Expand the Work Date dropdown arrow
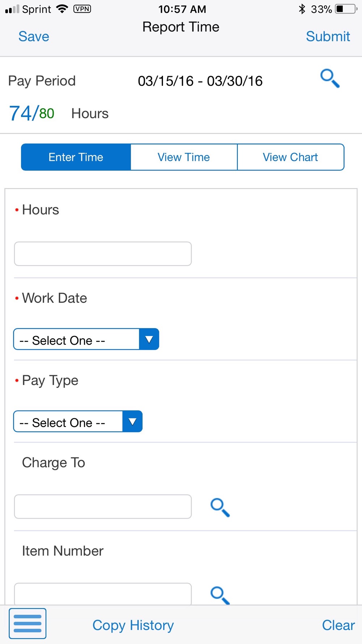Screen dimensions: 362x644 coord(149,339)
